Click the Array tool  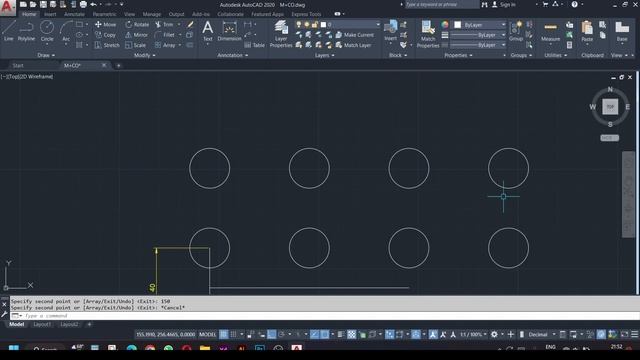165,45
